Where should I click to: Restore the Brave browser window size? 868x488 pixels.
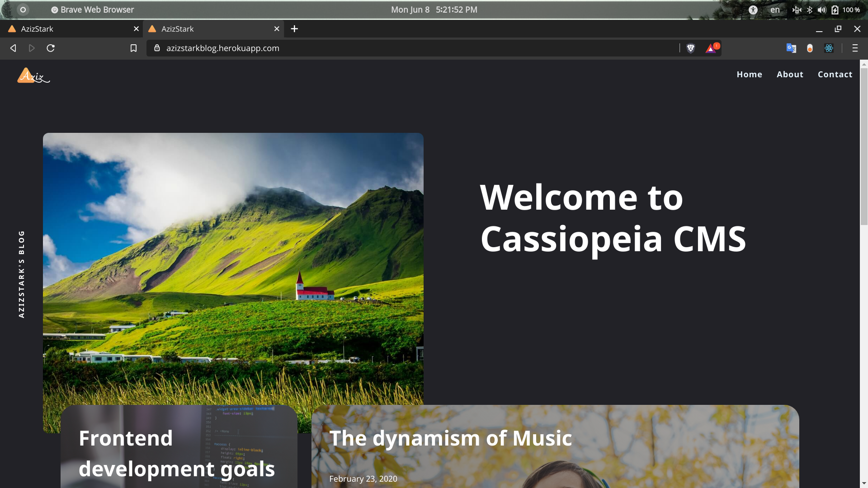point(838,29)
